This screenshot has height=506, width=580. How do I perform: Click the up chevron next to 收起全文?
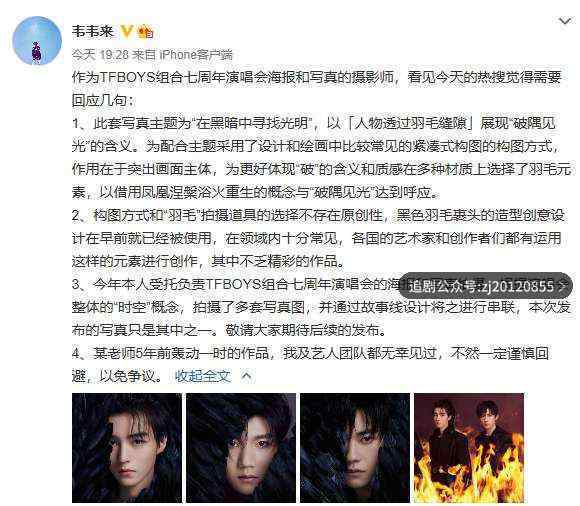(247, 376)
